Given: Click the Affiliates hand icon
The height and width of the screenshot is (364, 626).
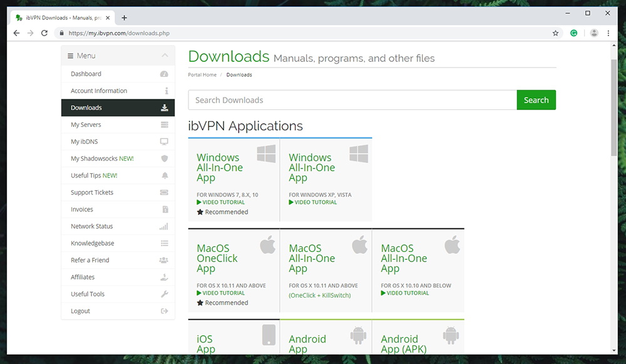Looking at the screenshot, I should pyautogui.click(x=164, y=277).
